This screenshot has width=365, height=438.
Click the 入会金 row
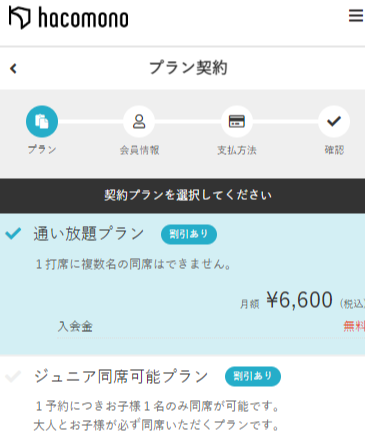click(211, 326)
